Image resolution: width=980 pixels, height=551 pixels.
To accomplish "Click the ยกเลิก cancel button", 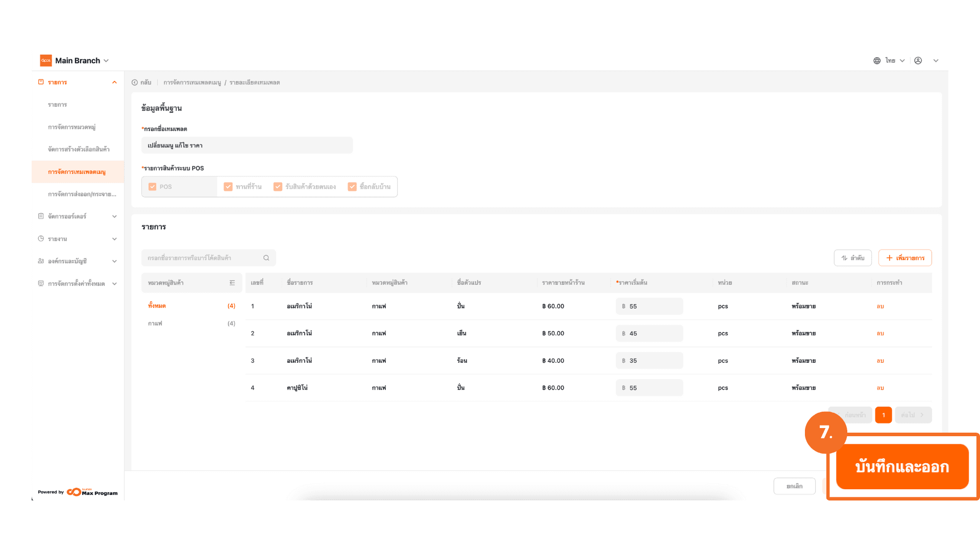I will (794, 486).
